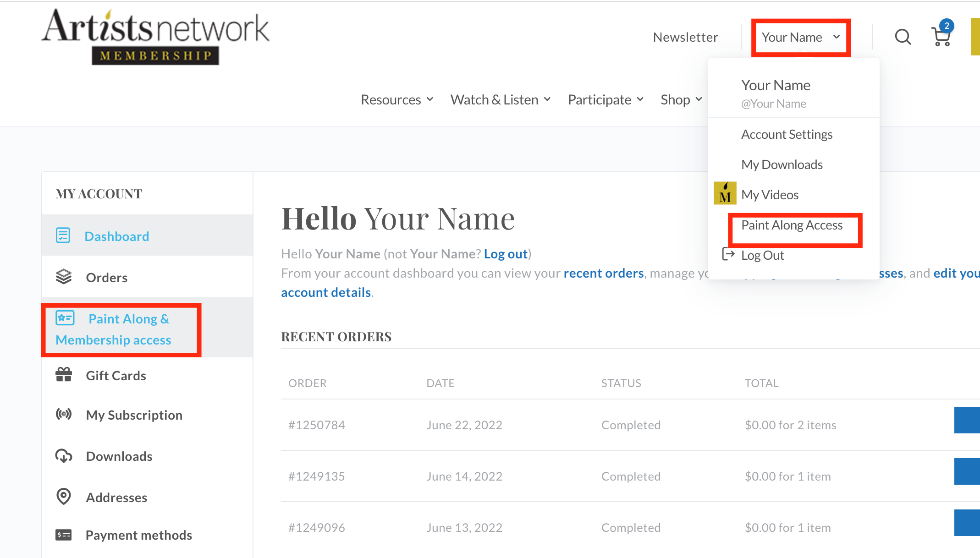Select My Videos from account menu
The image size is (980, 558).
point(770,195)
